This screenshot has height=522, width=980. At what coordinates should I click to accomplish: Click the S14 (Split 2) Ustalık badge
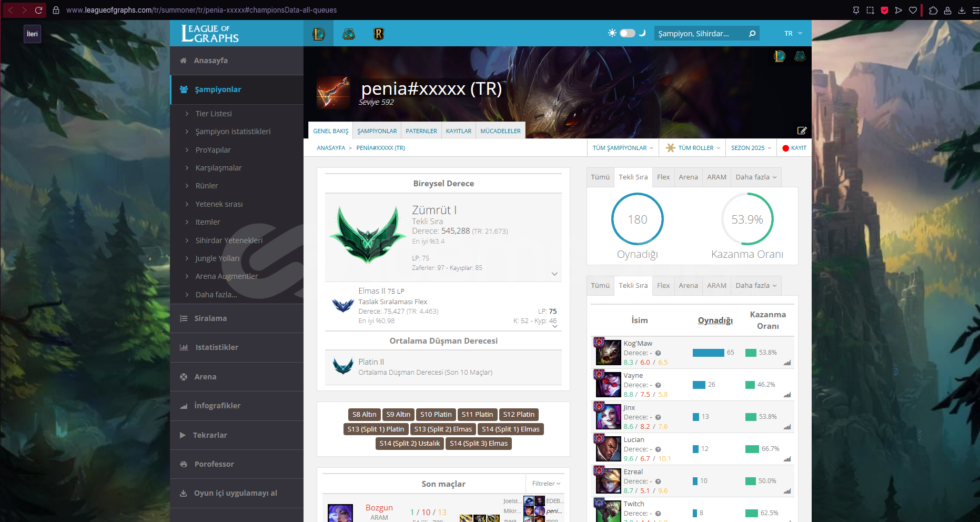pyautogui.click(x=409, y=444)
